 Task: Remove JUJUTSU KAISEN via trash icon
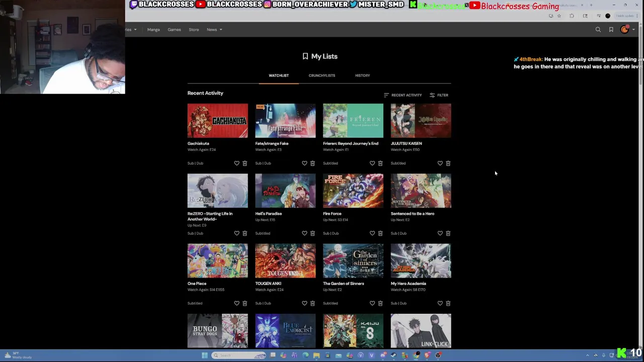448,163
